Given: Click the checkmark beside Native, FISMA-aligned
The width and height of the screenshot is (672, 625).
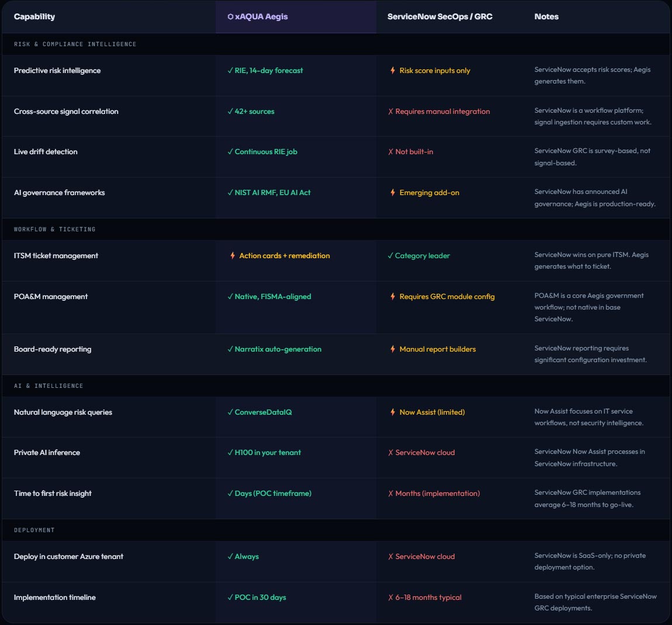Looking at the screenshot, I should tap(230, 296).
